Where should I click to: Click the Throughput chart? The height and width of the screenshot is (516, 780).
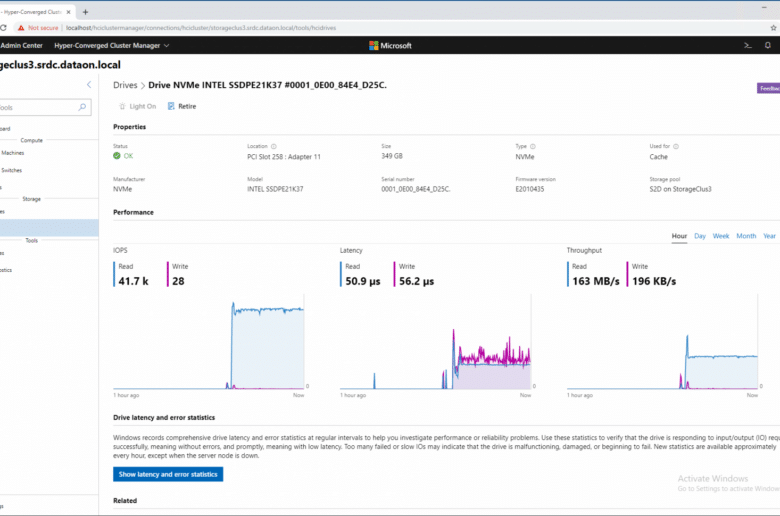click(663, 342)
